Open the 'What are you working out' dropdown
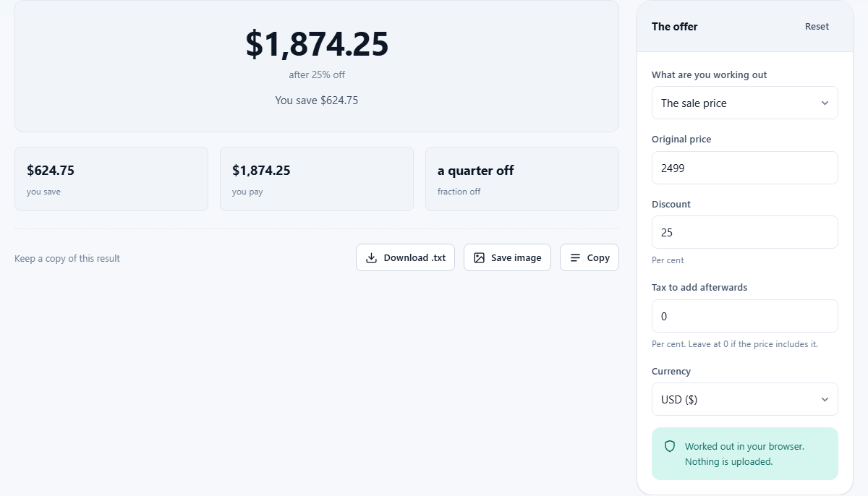Screen dimensions: 868x496 (745, 103)
